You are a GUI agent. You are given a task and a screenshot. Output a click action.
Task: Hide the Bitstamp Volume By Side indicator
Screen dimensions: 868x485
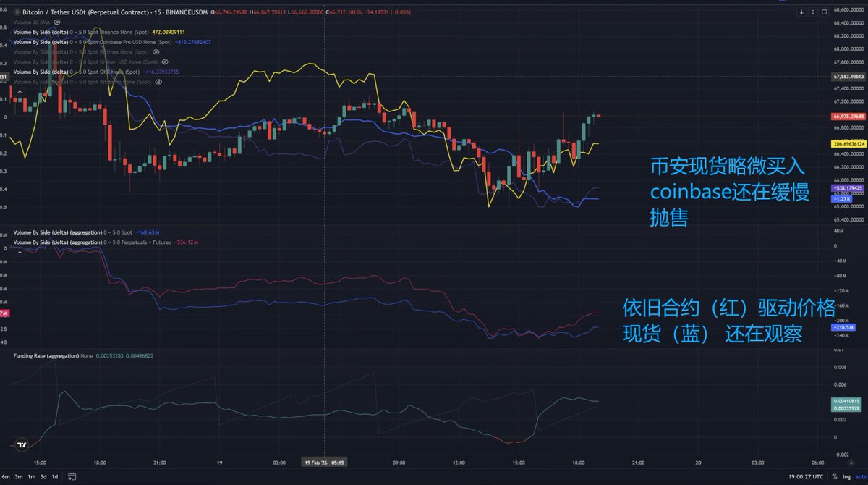click(158, 82)
